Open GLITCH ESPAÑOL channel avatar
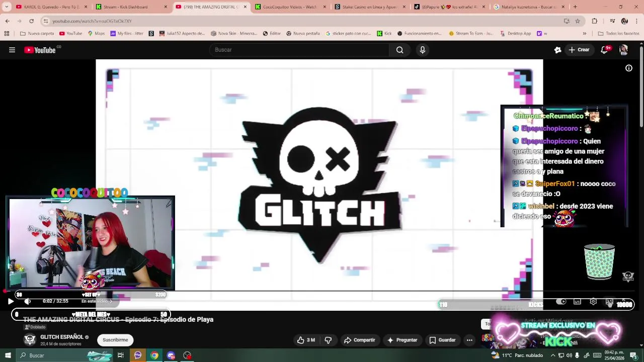The width and height of the screenshot is (644, 362). pos(30,340)
